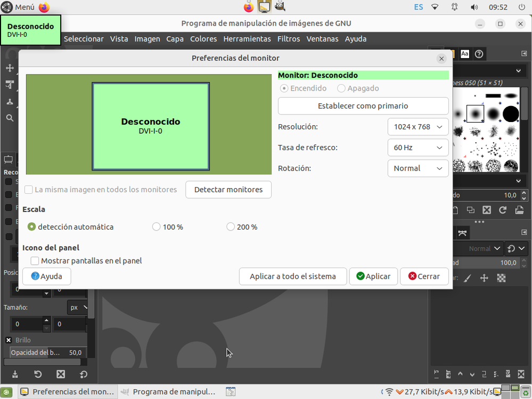Create new layer icon in layers dock
The image size is (532, 399).
click(x=436, y=374)
